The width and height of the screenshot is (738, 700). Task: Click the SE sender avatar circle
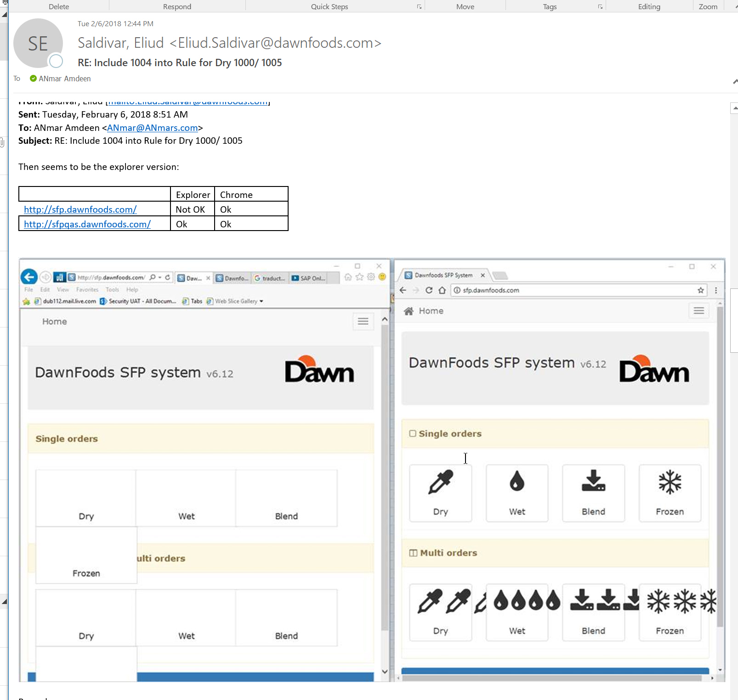[38, 44]
